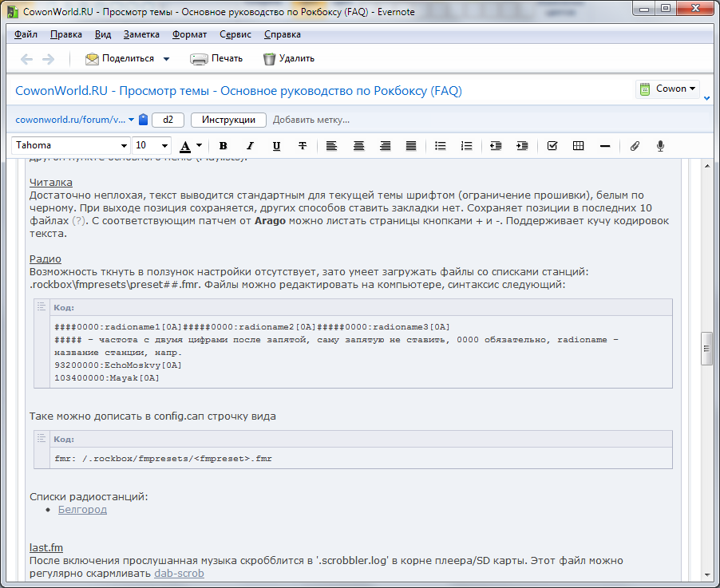
Task: Click the Добавить метку field
Action: pos(311,120)
